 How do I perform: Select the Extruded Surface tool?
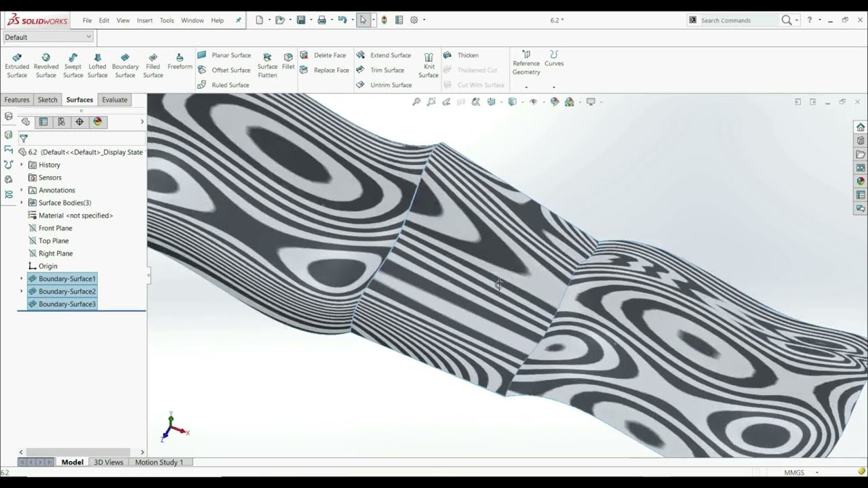point(17,65)
